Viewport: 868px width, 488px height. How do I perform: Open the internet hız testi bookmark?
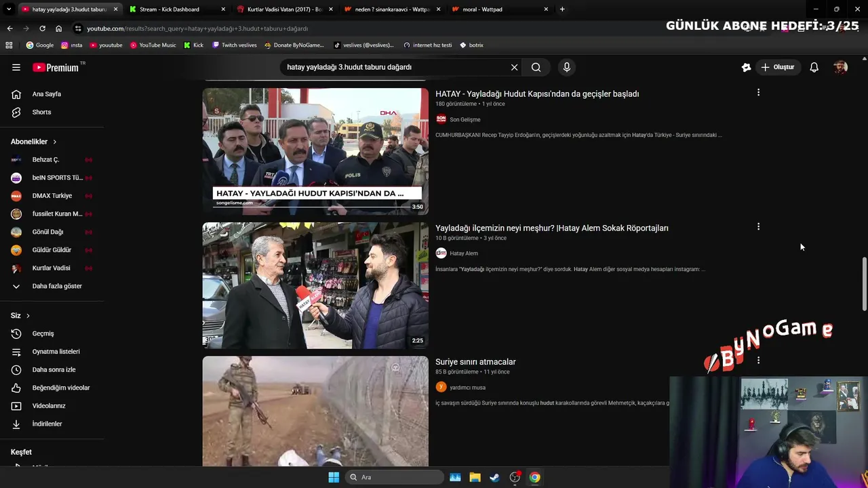pos(427,45)
